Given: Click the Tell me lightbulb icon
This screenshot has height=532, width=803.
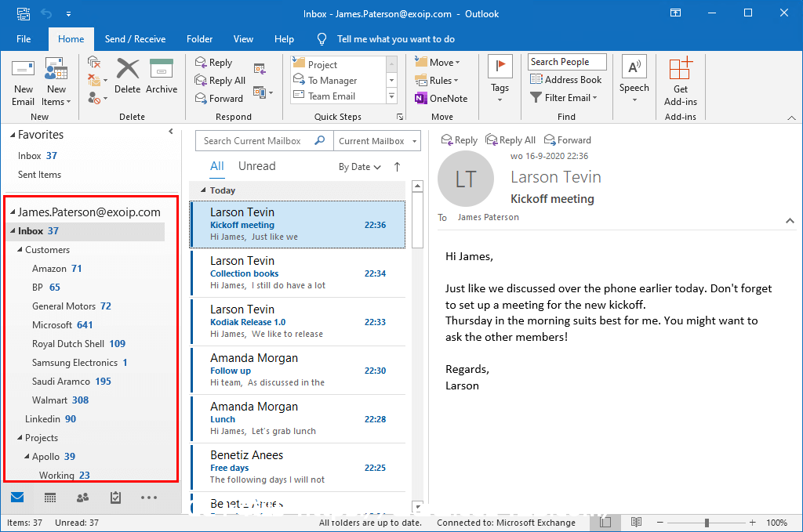Looking at the screenshot, I should (x=322, y=39).
